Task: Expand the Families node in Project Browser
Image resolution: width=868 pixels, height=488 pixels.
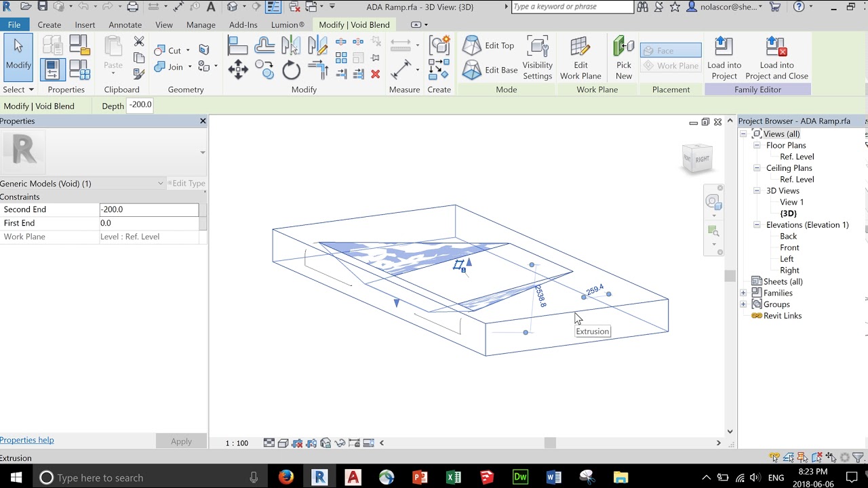Action: [743, 293]
